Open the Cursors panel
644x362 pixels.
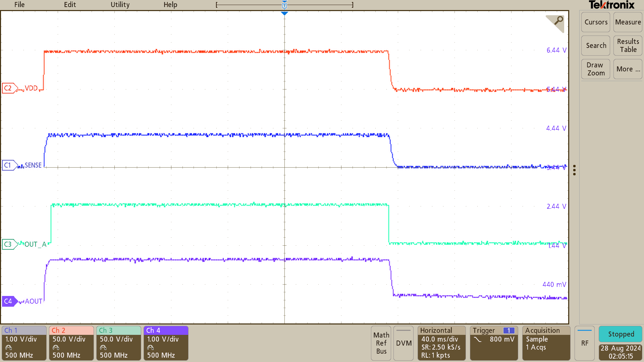click(595, 22)
